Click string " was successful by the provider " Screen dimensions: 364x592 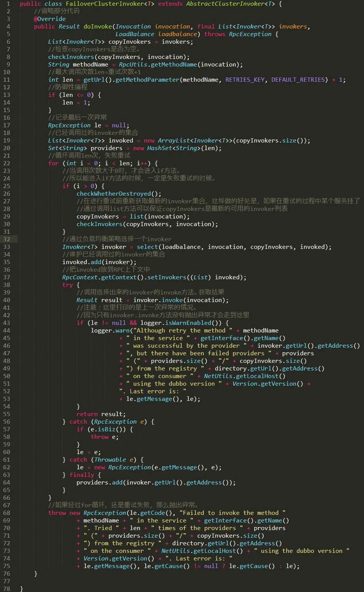[x=186, y=346]
